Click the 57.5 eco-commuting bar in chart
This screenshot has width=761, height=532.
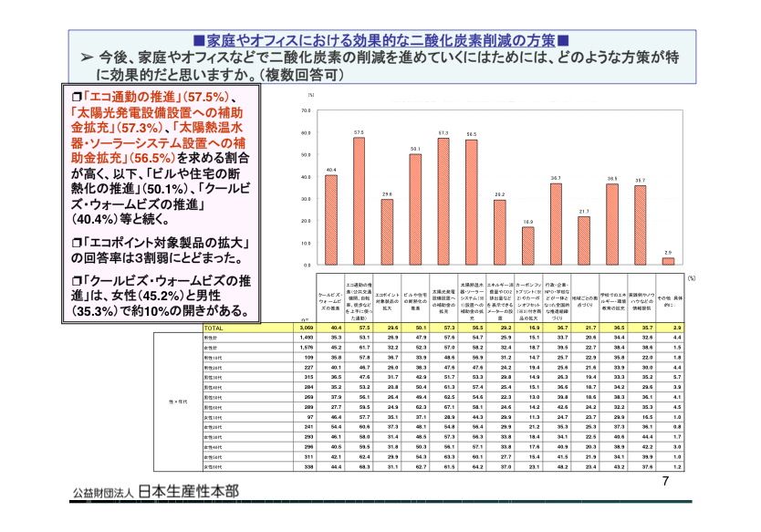tap(359, 201)
